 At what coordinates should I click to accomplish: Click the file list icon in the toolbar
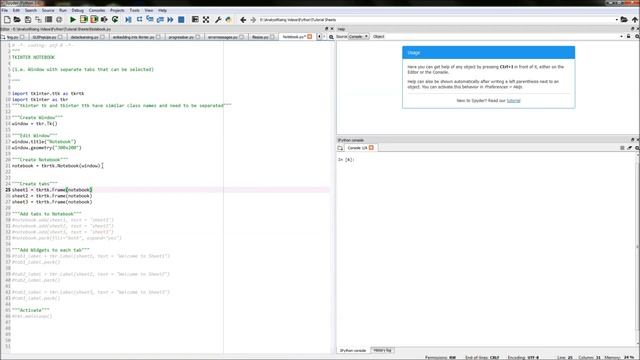(49, 20)
